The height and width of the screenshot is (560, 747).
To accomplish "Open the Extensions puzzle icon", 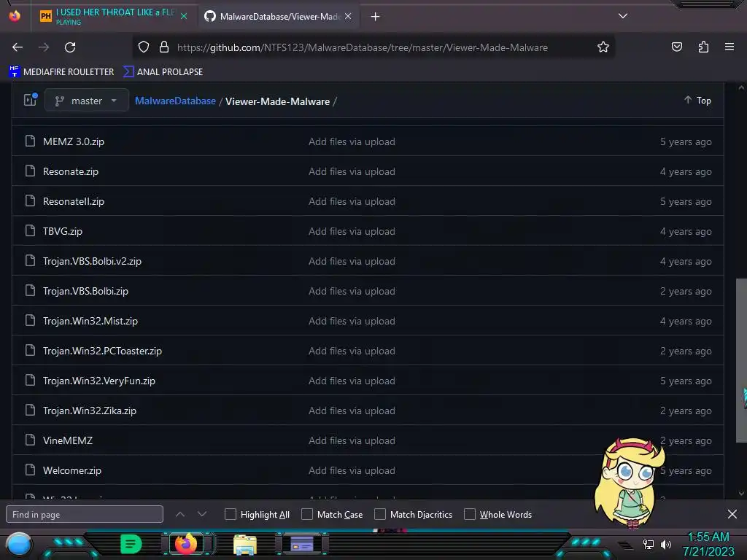I will 703,47.
